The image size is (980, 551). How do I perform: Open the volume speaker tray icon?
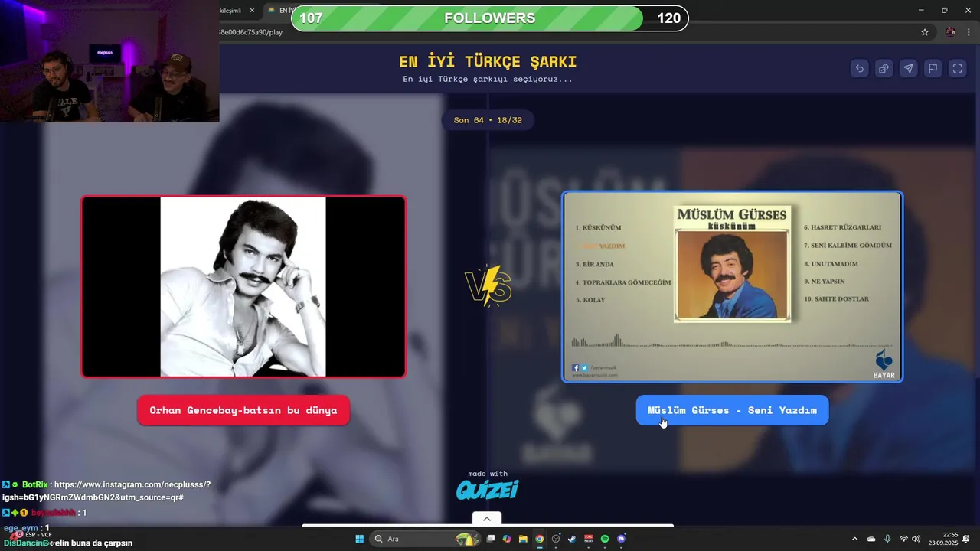tap(916, 539)
